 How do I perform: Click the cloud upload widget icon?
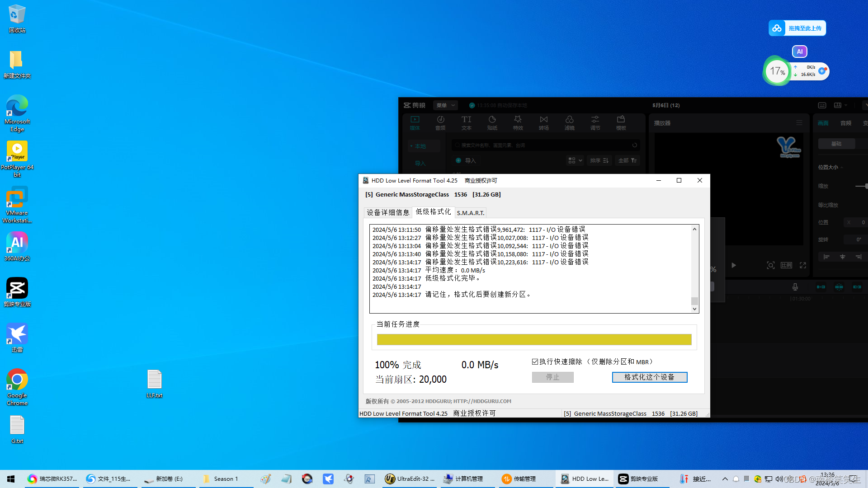point(777,28)
